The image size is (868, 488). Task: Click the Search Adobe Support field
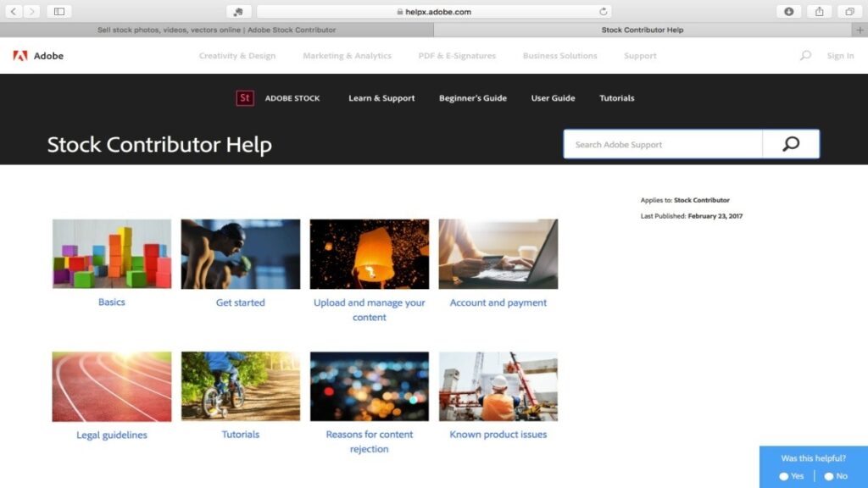pos(663,144)
